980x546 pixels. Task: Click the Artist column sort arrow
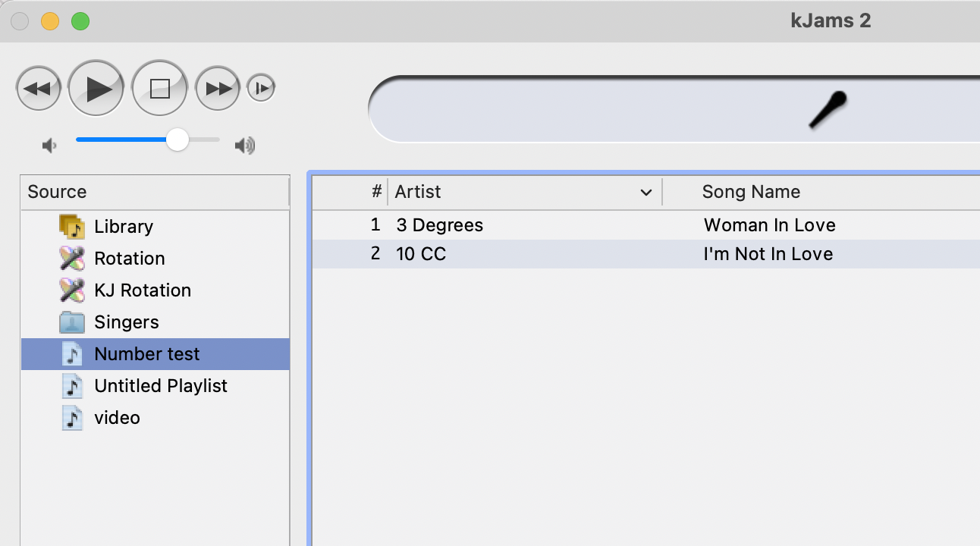[646, 193]
